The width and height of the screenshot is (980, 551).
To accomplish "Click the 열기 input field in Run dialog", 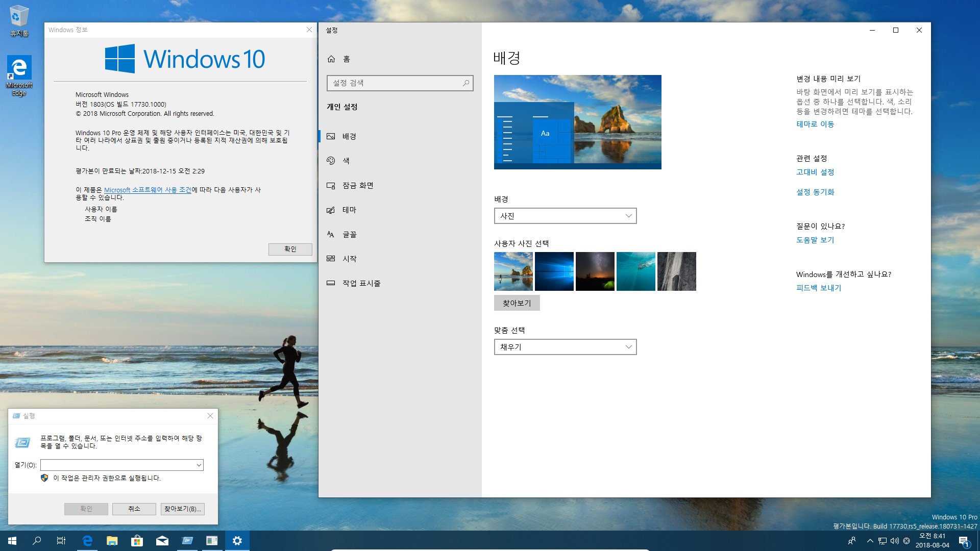I will coord(121,465).
